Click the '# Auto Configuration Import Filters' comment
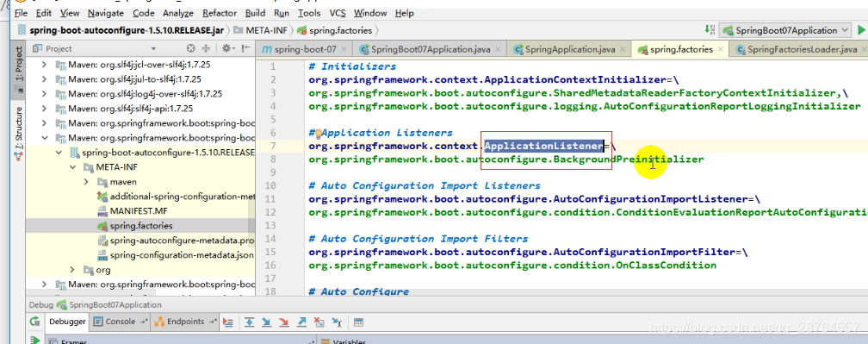Screen dimensions: 868x344 [x=418, y=239]
